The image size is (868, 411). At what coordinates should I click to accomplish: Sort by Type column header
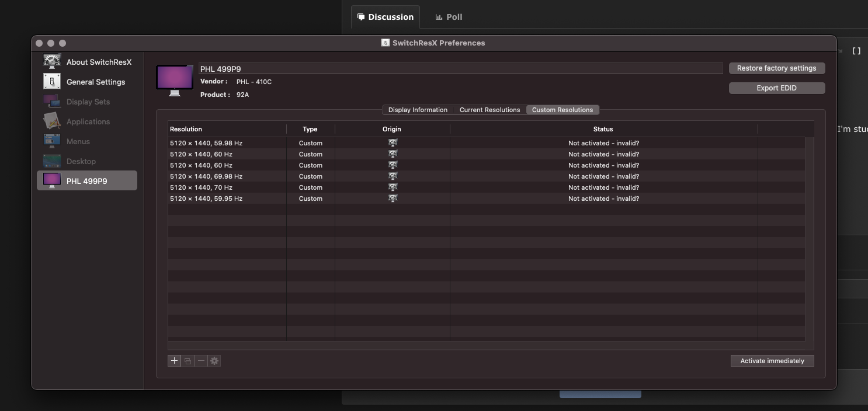point(311,129)
